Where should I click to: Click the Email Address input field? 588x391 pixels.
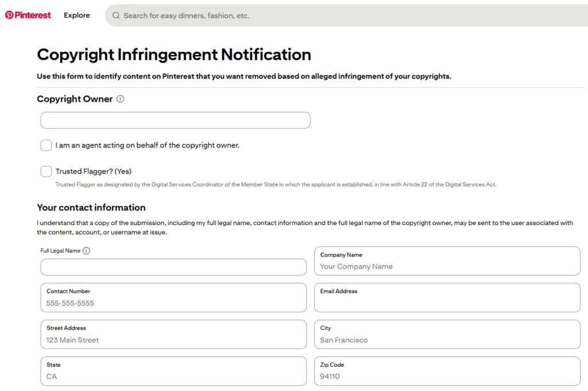point(447,298)
